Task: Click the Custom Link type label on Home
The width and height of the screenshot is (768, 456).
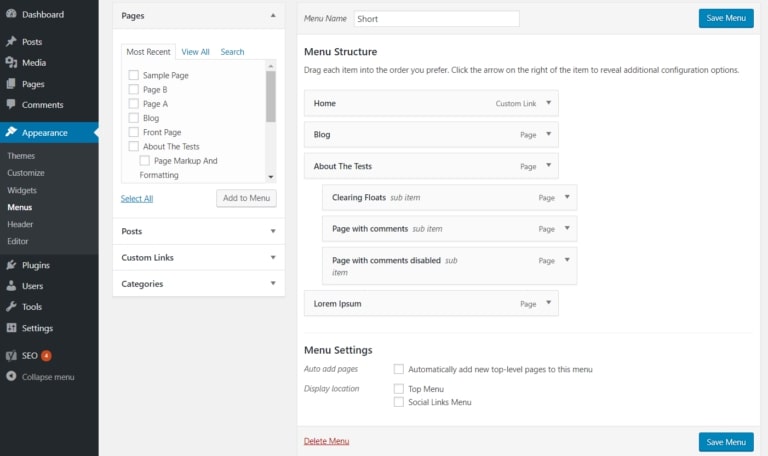Action: (x=516, y=103)
